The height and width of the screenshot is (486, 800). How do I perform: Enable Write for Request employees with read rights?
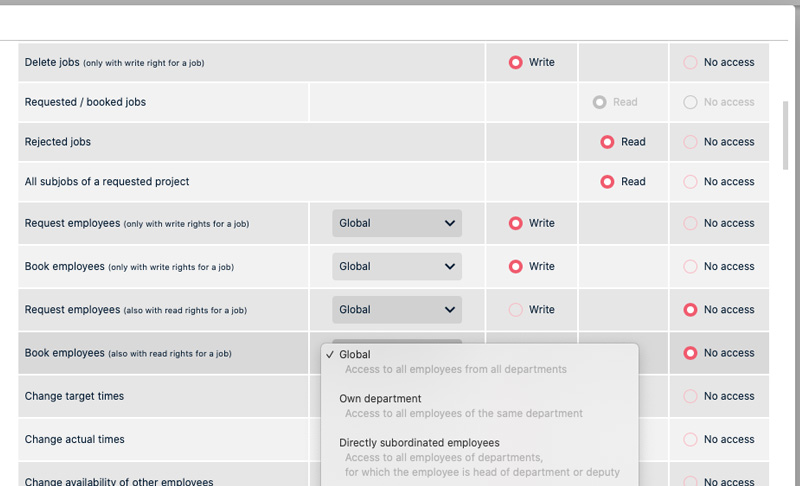click(x=516, y=310)
